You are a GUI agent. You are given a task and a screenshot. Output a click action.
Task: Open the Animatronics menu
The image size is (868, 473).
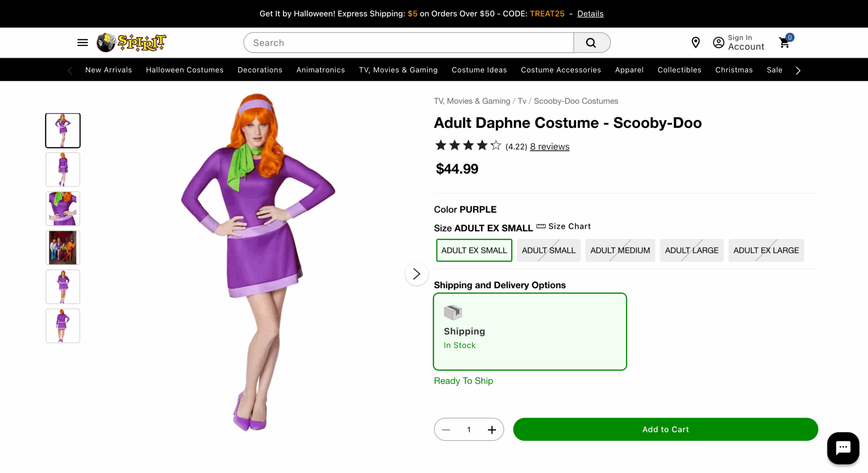coord(320,70)
